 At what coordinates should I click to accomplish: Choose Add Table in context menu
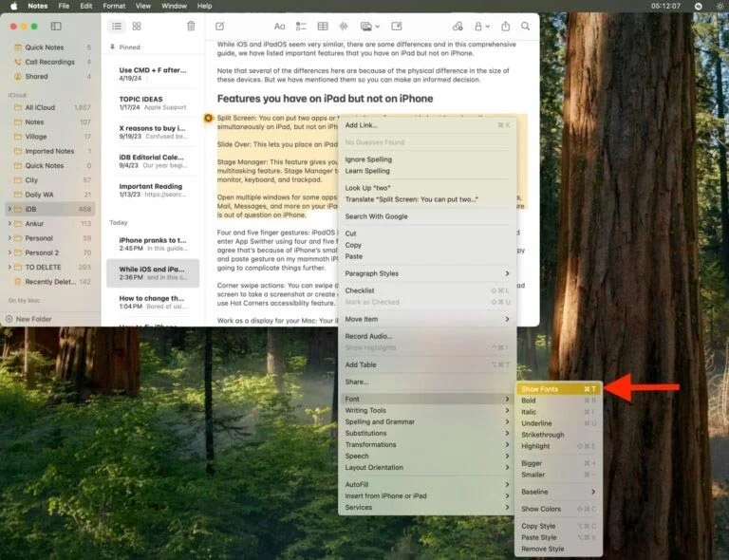427,364
